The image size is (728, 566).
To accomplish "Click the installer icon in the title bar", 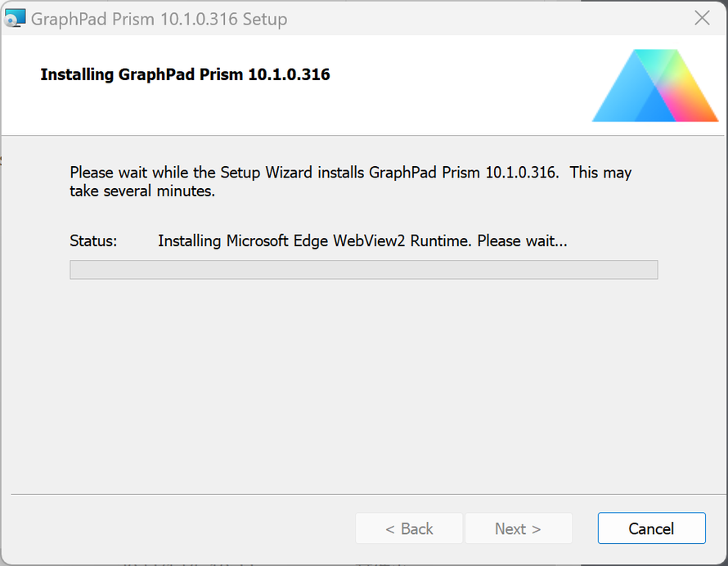I will 15,18.
